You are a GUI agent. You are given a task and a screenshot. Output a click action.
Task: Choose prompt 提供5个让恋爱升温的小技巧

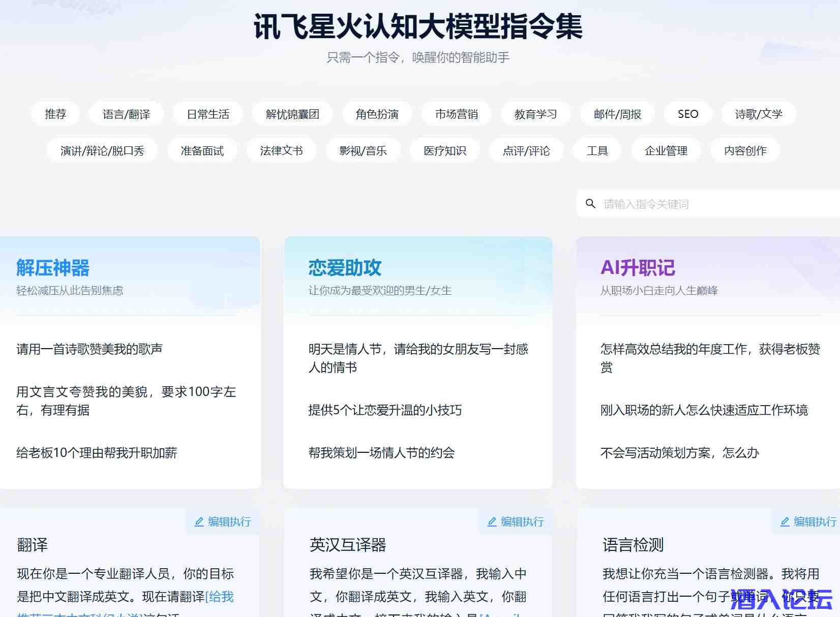385,410
